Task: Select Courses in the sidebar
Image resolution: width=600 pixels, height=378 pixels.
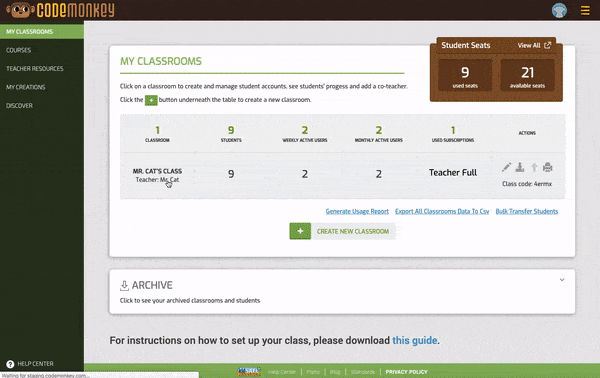Action: coord(18,50)
